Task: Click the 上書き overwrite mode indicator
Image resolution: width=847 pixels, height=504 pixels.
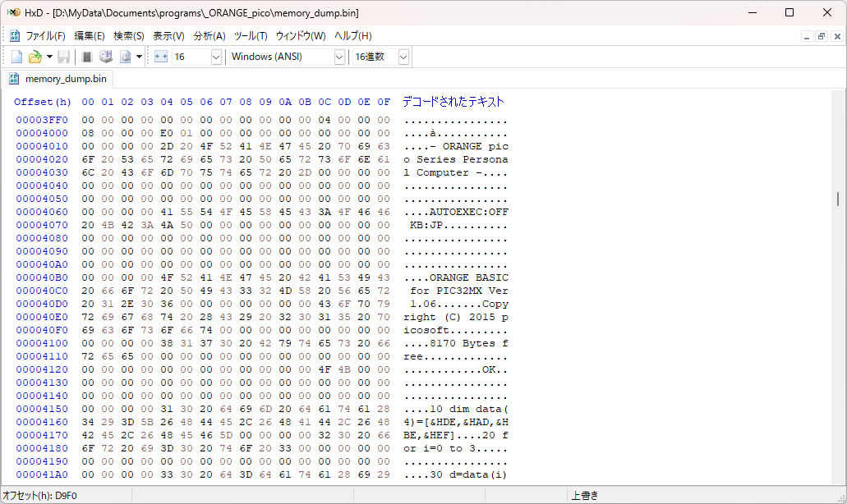Action: click(x=585, y=495)
